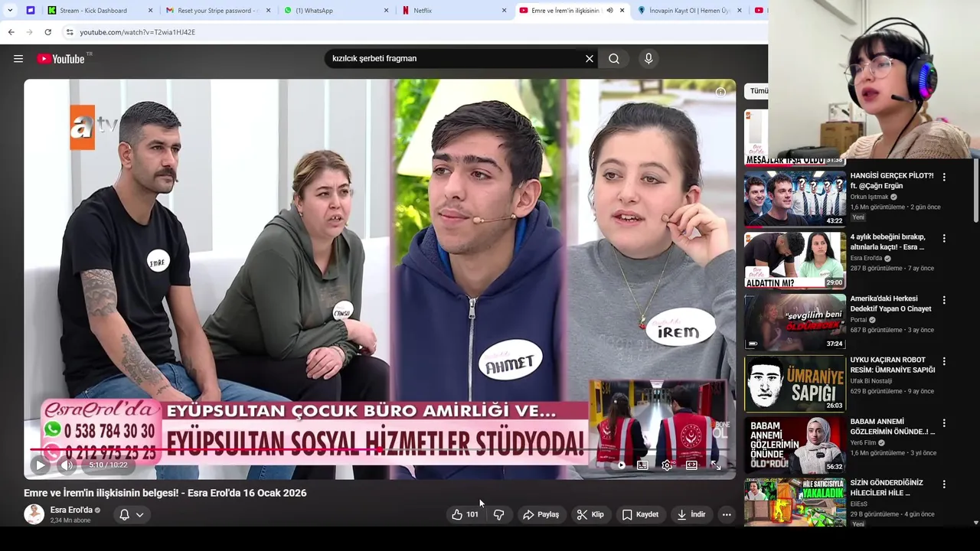Open Esra Erol'da channel avatar

34,514
